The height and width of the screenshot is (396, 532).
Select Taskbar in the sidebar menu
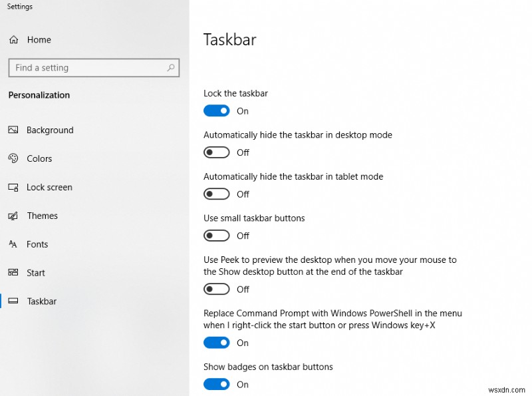40,301
